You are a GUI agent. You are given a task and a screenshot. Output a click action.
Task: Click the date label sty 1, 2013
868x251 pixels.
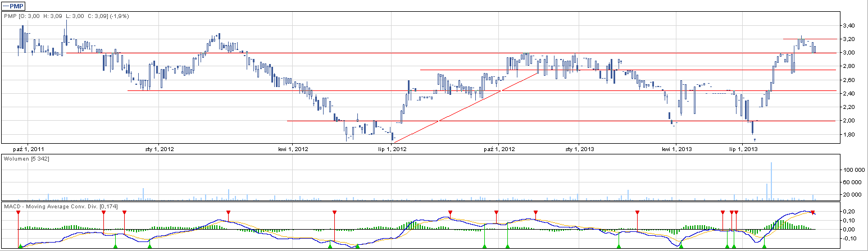[x=580, y=149]
